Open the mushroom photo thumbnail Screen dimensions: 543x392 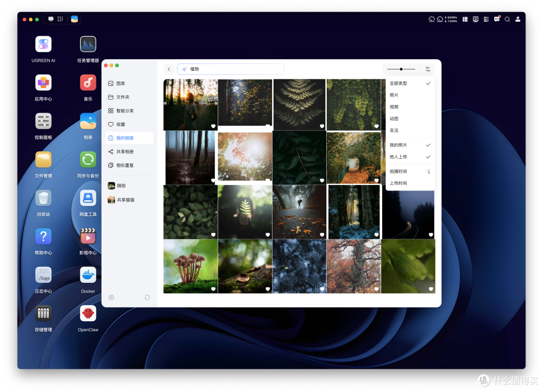pyautogui.click(x=191, y=266)
